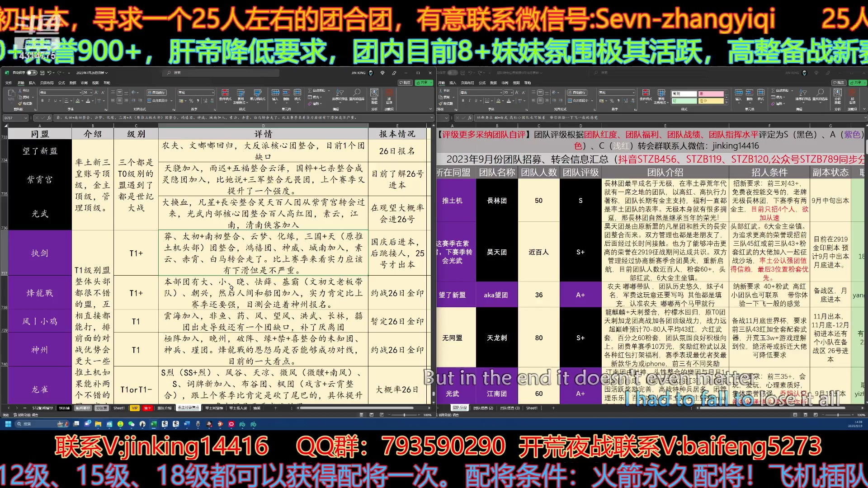
Task: Increase font size in left Excel ribbon
Action: tap(96, 93)
